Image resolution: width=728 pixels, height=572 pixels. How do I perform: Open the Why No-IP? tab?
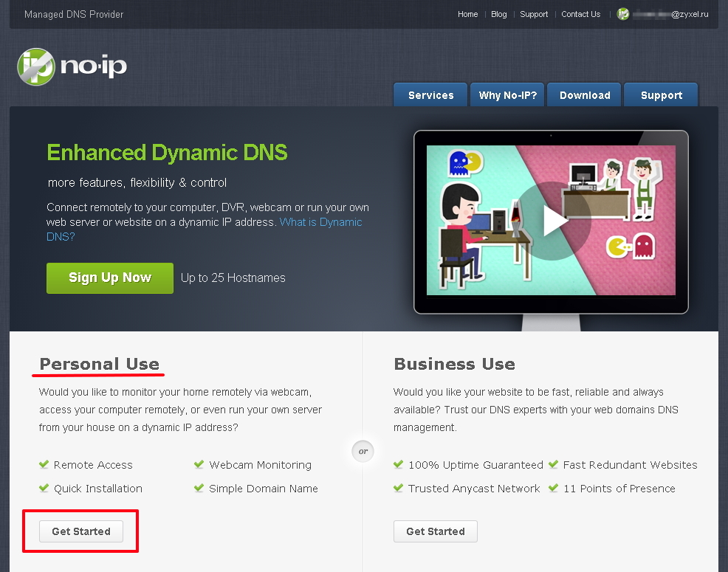tap(508, 95)
